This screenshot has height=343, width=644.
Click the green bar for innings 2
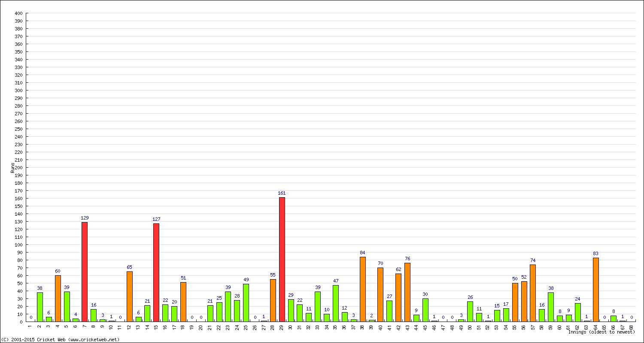(40, 307)
